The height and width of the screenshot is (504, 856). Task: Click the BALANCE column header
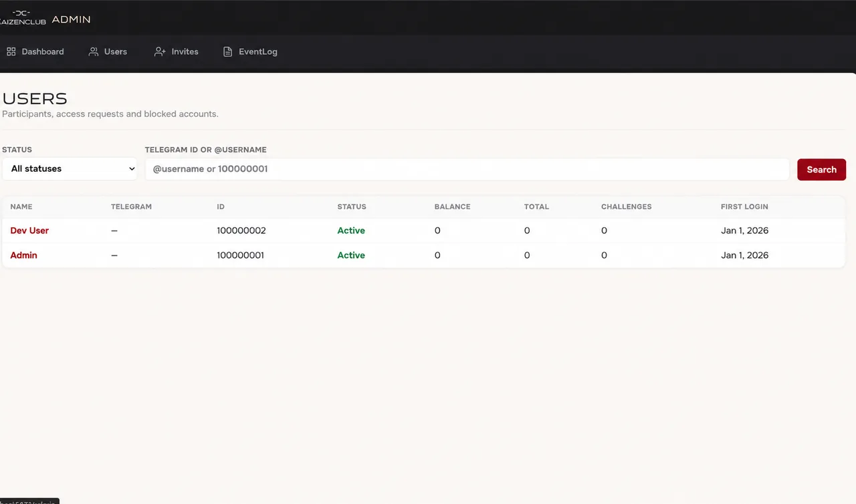(x=452, y=207)
